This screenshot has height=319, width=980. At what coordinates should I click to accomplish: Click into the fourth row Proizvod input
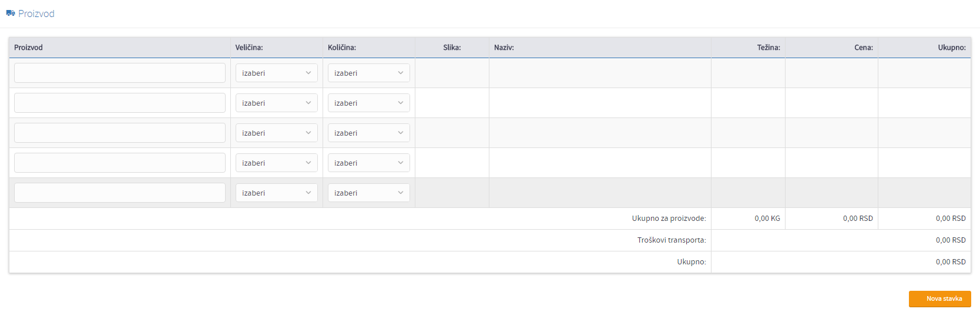tap(120, 163)
